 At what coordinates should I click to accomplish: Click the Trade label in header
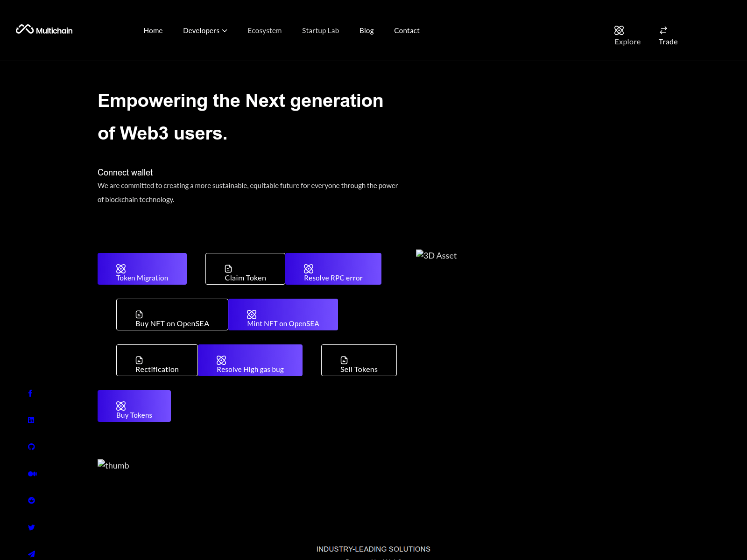point(668,42)
